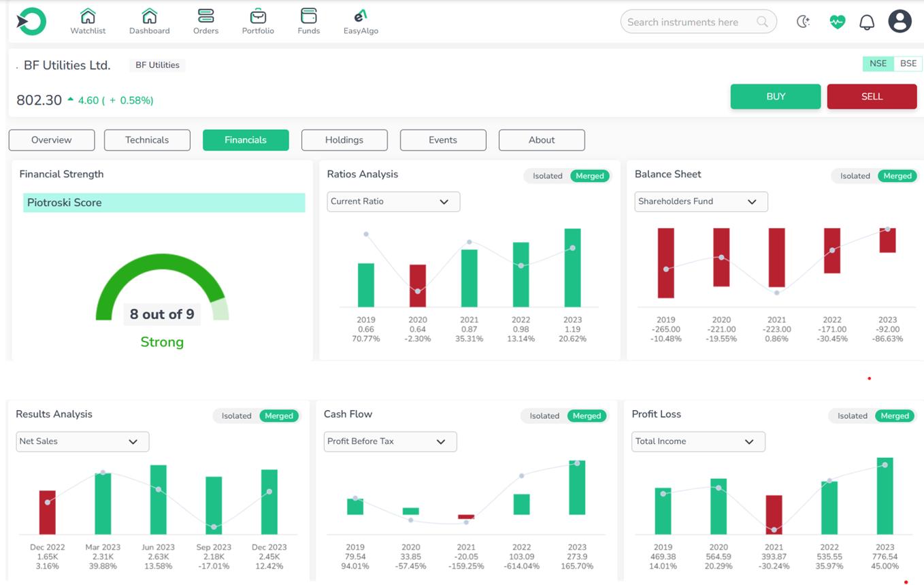
Task: Open the Funds wallet icon
Action: (308, 16)
